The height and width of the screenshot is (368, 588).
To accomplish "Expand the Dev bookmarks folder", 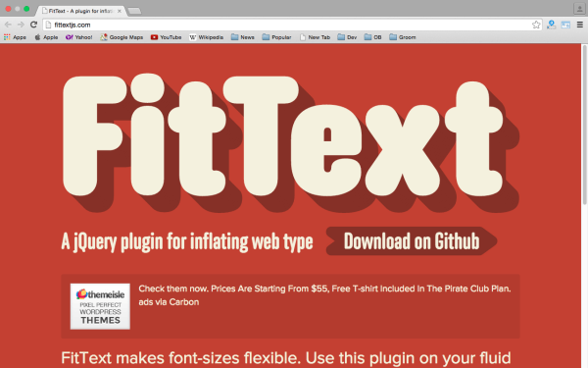I will pyautogui.click(x=347, y=37).
